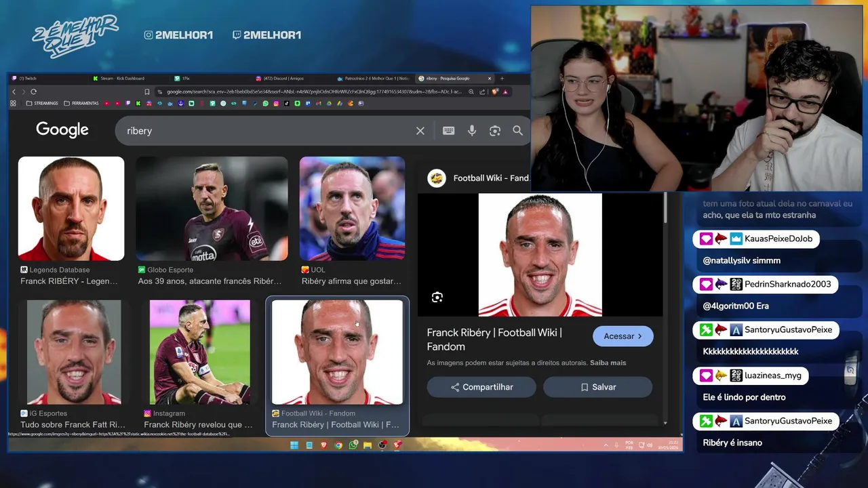Go forward in the browser

coord(23,91)
